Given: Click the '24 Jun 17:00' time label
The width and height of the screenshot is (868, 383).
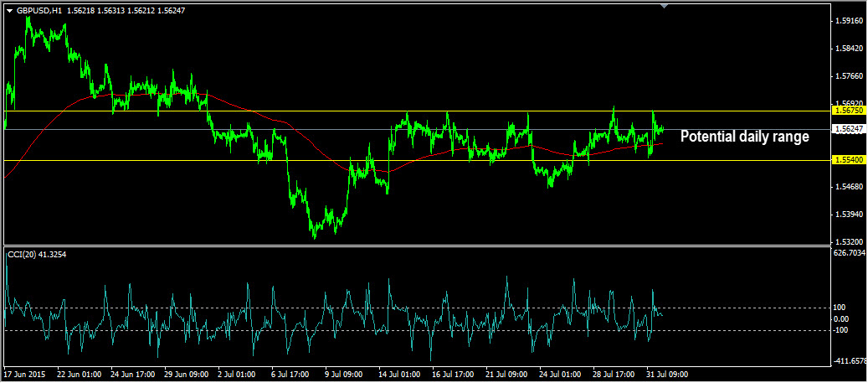Looking at the screenshot, I should pos(132,374).
